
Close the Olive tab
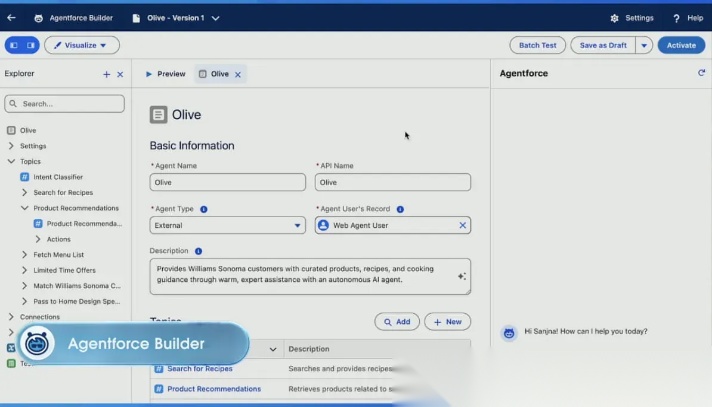point(237,74)
